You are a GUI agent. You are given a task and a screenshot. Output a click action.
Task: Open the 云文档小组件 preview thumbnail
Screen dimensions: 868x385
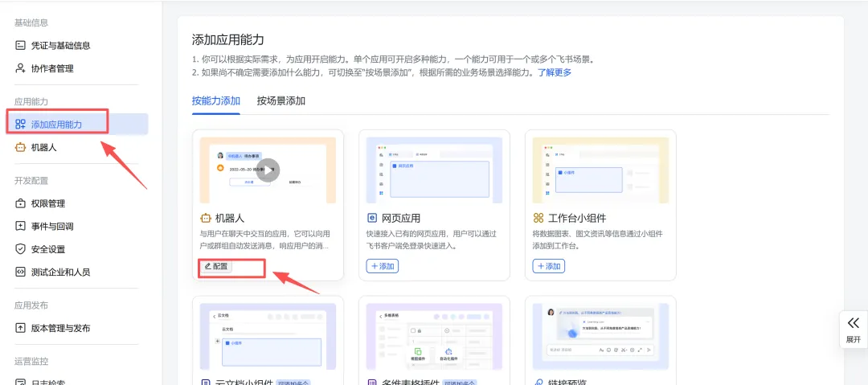pos(268,336)
